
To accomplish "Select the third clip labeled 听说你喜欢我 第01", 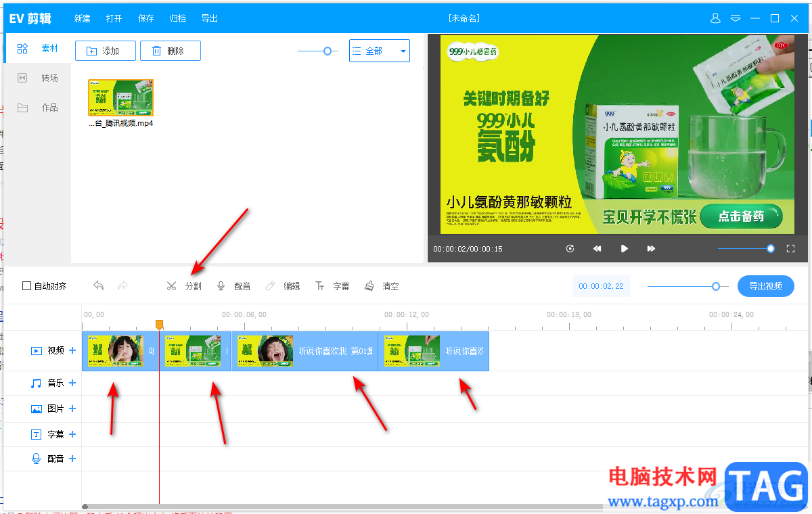I will click(x=304, y=351).
